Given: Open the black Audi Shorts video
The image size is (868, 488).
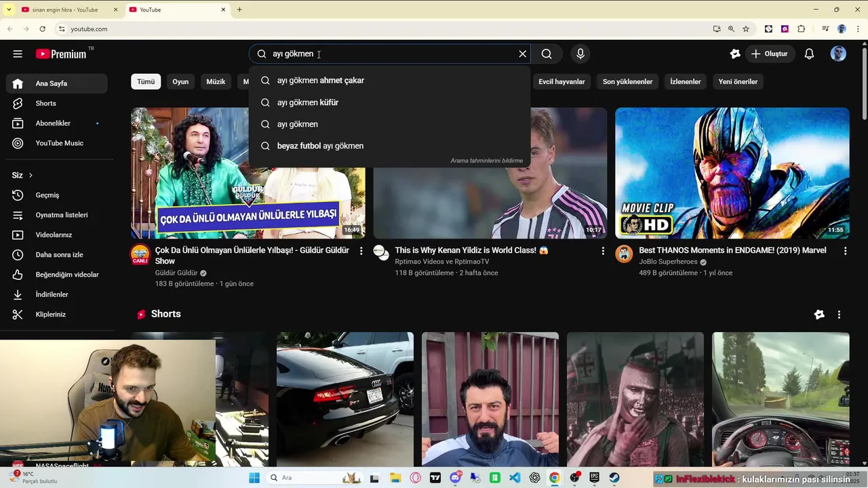Looking at the screenshot, I should (x=345, y=399).
